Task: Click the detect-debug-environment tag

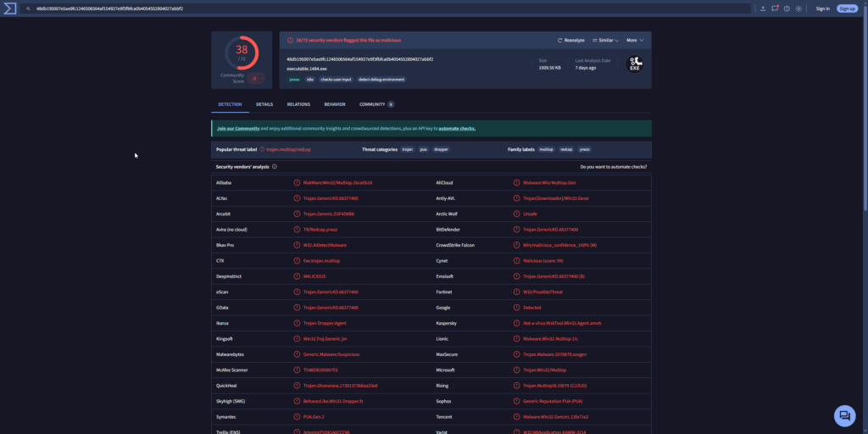Action: (381, 80)
